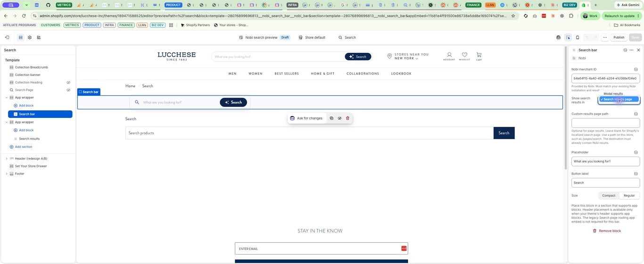The image size is (644, 264).
Task: Open Search bar panel ellipsis menu
Action: pos(631,50)
